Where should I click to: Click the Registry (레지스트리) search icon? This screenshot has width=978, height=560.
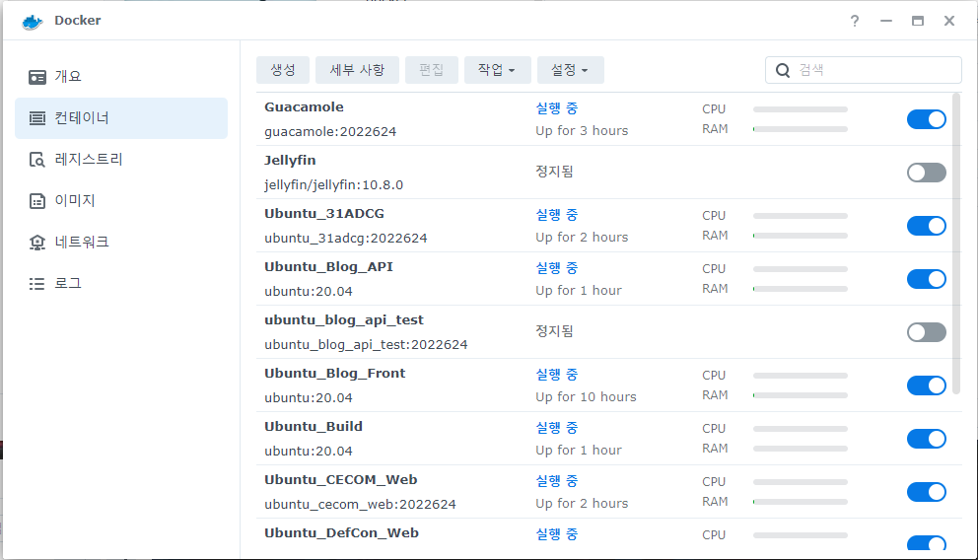(37, 160)
